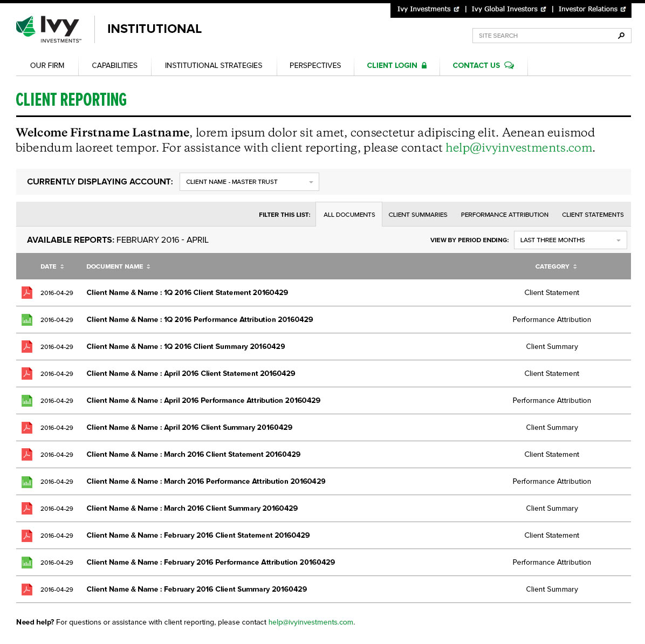Switch to the Performance Attribution filter tab
645x644 pixels.
pyautogui.click(x=504, y=214)
